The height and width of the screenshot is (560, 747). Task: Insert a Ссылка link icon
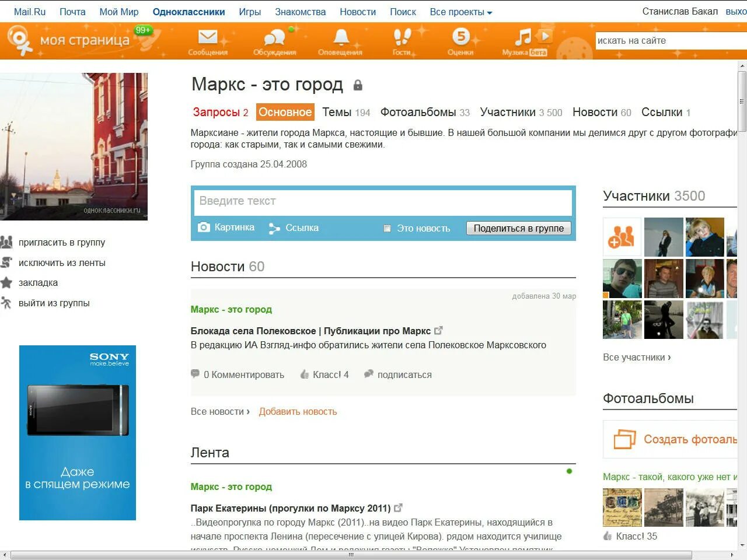274,228
